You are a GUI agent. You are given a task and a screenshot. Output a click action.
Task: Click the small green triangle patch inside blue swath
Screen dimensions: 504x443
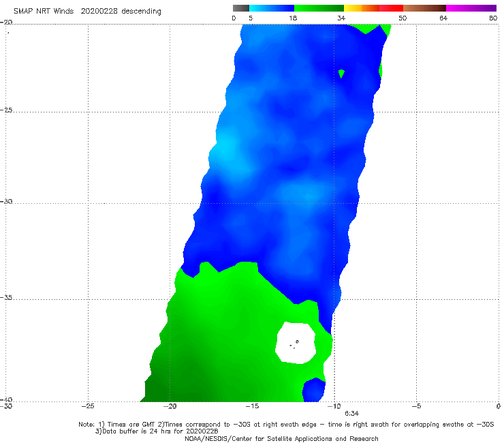[x=341, y=74]
